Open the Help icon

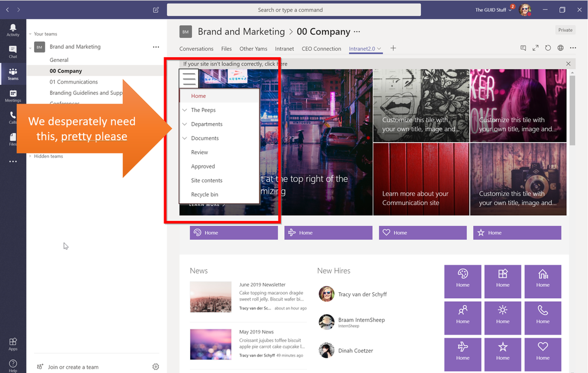click(x=13, y=365)
